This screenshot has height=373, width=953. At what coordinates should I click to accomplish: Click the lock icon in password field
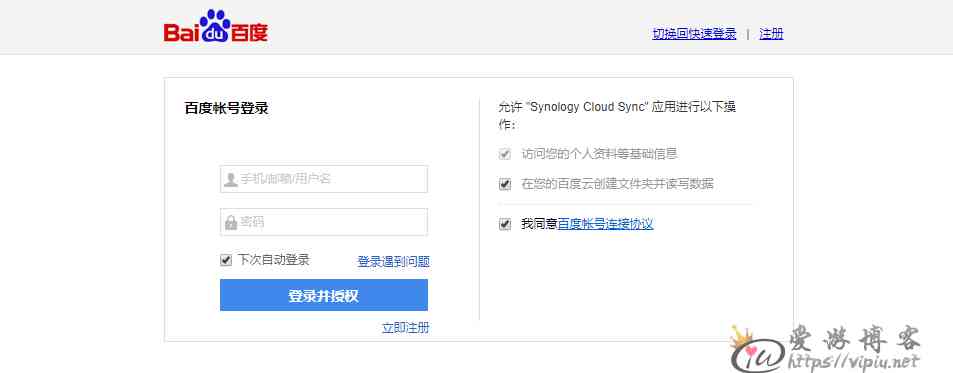[x=231, y=222]
